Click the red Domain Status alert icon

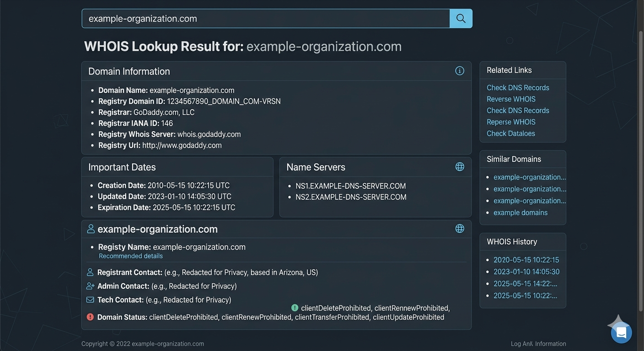(90, 317)
